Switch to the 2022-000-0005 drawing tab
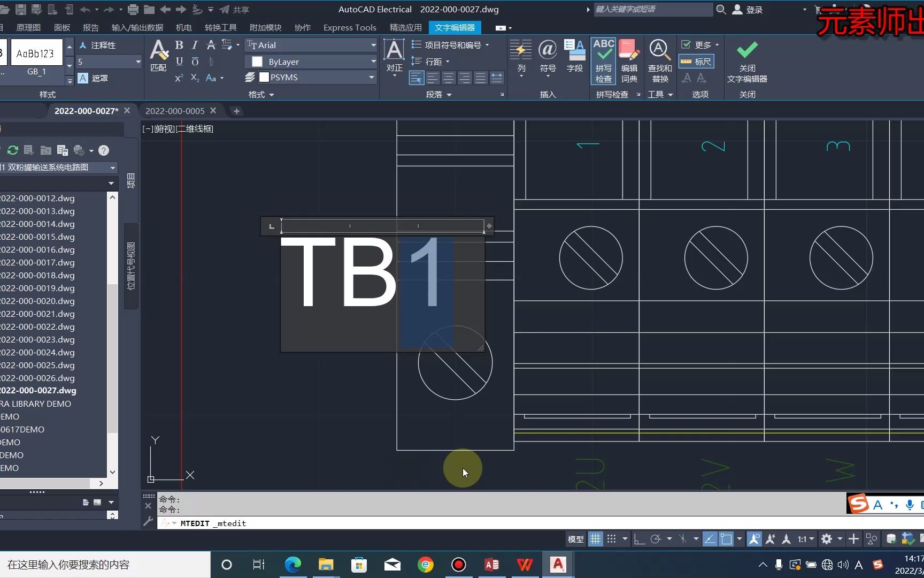Image resolution: width=924 pixels, height=578 pixels. [175, 111]
